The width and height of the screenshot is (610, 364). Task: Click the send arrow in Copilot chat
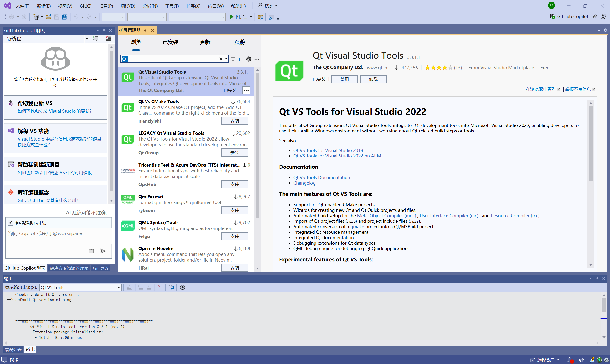click(103, 251)
